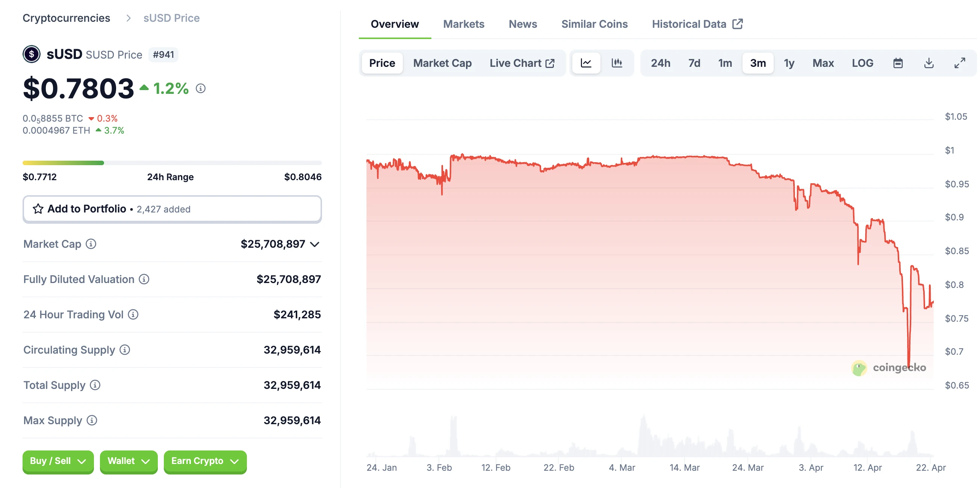The image size is (980, 488).
Task: Click info icon next to price change percent
Action: click(x=201, y=89)
